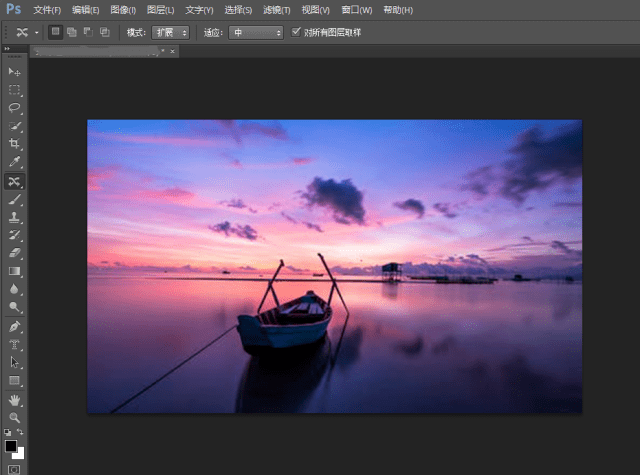This screenshot has height=475, width=640.
Task: Swap foreground and background colors
Action: [x=20, y=432]
